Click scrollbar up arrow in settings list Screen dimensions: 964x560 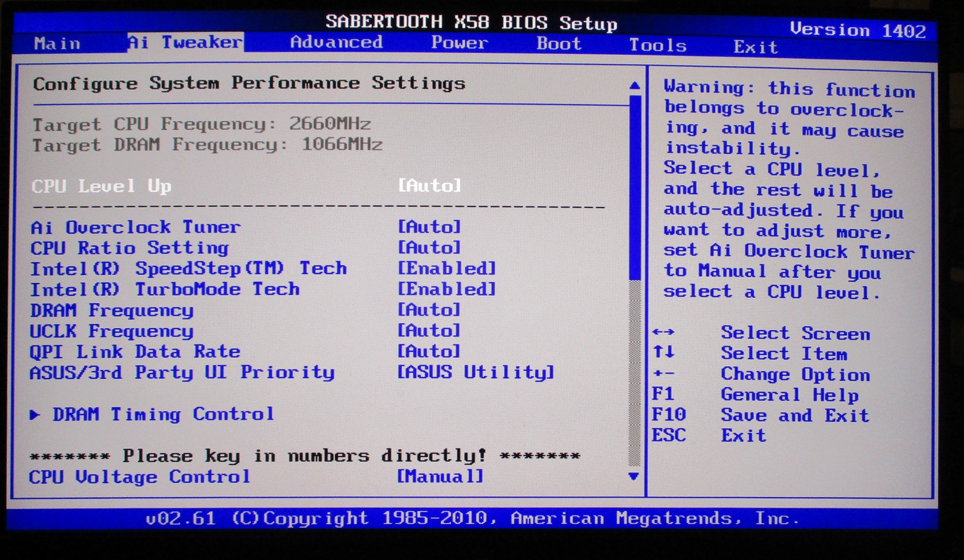pyautogui.click(x=635, y=86)
